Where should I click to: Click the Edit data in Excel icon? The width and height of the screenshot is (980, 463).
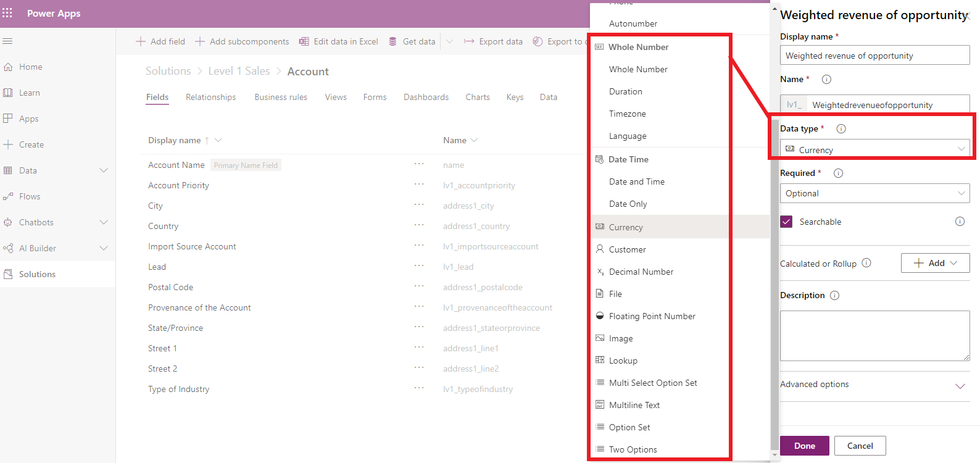(304, 41)
